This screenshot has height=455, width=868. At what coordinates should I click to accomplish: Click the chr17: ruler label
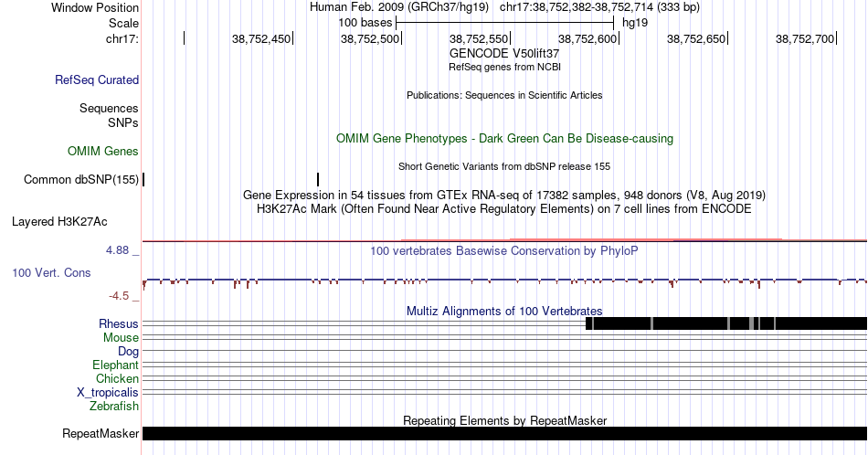pos(122,38)
